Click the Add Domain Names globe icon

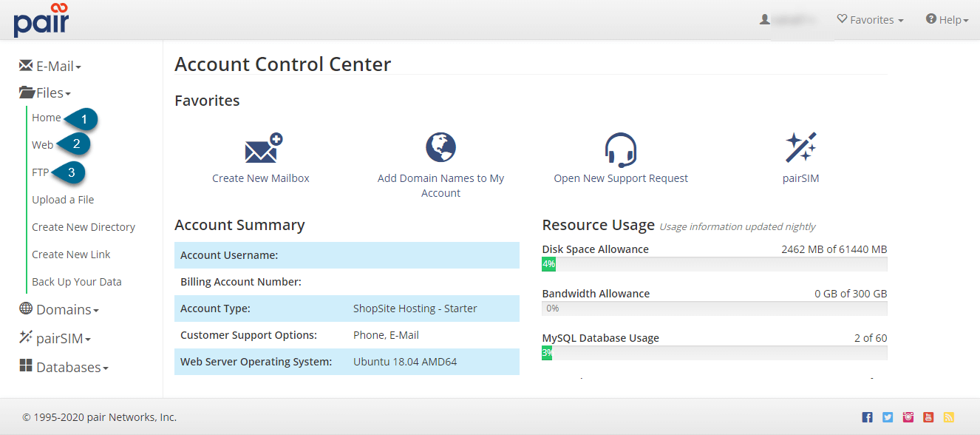tap(440, 148)
